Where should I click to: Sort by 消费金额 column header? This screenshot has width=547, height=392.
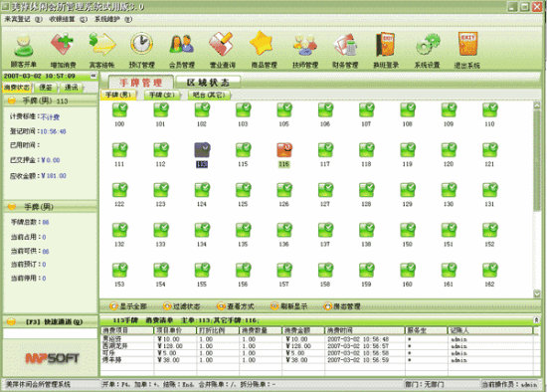tap(302, 330)
